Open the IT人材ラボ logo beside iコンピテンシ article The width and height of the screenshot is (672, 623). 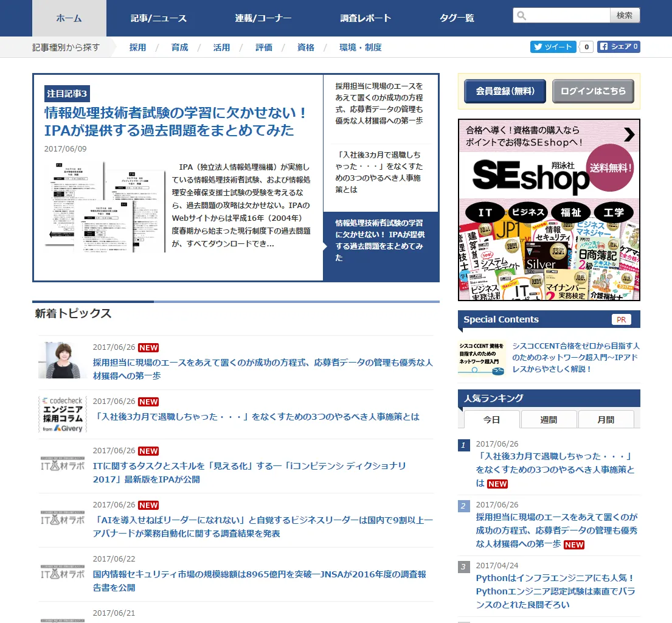63,464
